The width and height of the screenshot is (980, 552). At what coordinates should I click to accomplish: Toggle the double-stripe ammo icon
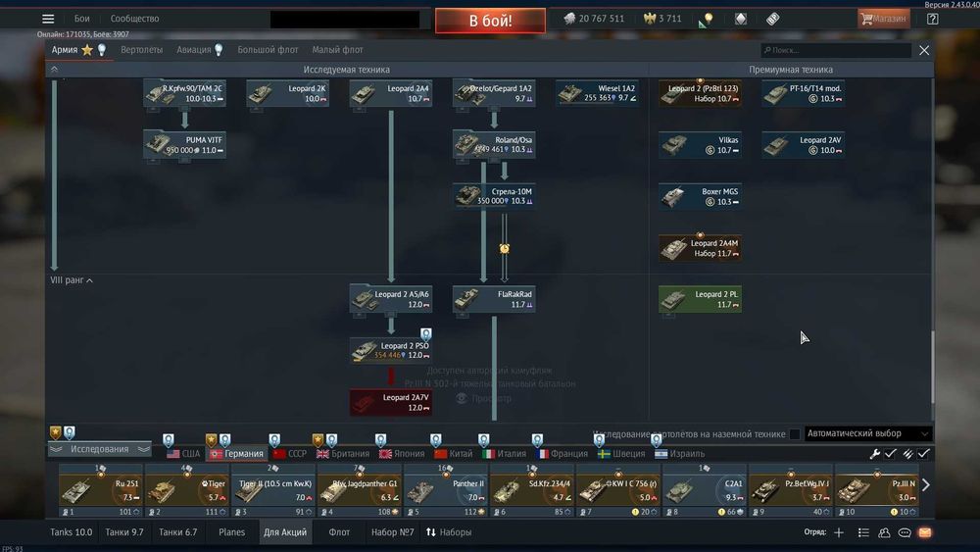pos(907,454)
